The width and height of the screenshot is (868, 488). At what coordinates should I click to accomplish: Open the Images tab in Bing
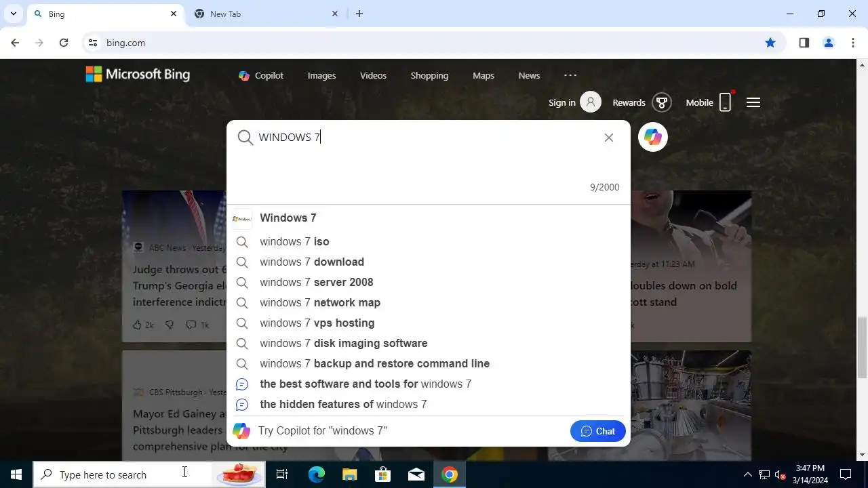(321, 75)
